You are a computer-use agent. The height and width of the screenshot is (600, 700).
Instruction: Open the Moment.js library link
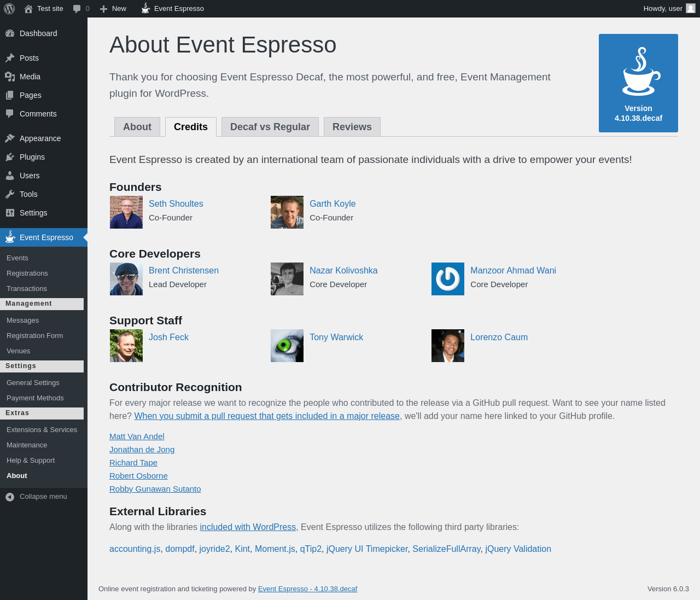click(275, 549)
